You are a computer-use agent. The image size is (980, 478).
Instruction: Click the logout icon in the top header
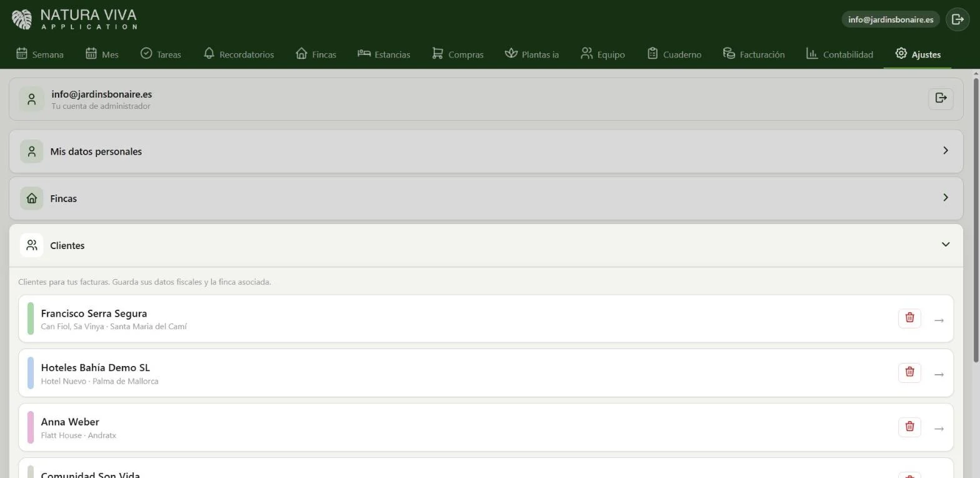pyautogui.click(x=957, y=19)
